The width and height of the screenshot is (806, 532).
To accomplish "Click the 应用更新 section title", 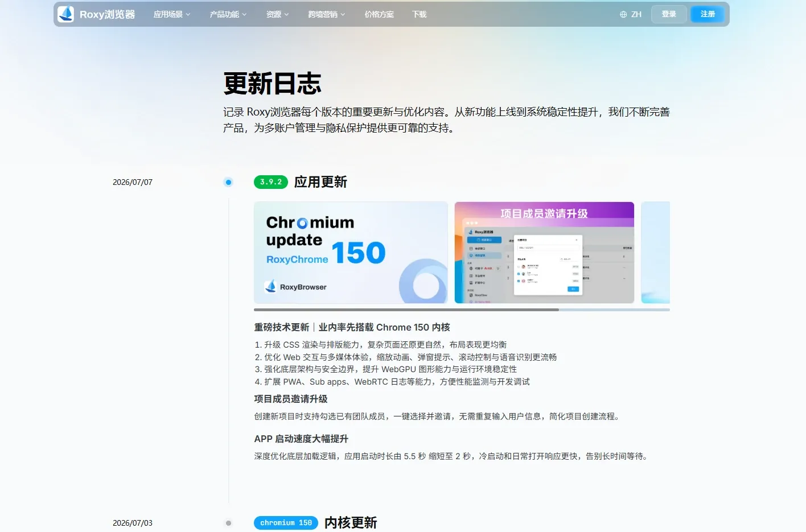I will click(320, 182).
